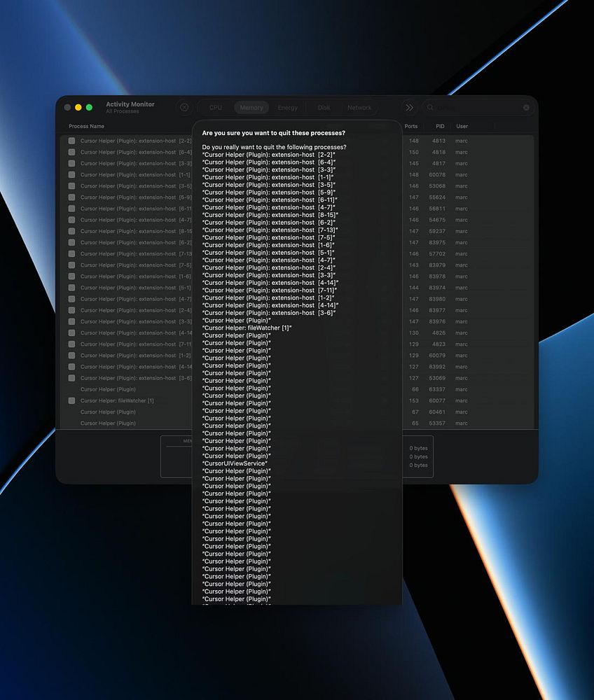Image resolution: width=594 pixels, height=700 pixels.
Task: Zoom Activity Monitor with green button
Action: (89, 108)
